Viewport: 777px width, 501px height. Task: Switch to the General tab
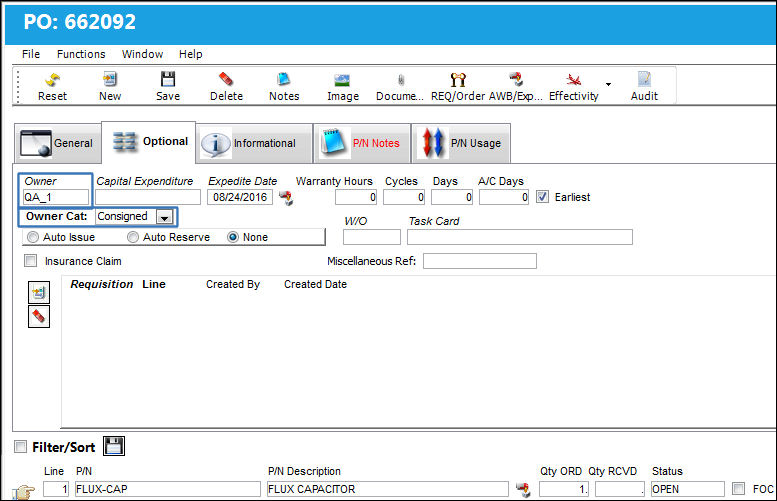click(57, 143)
